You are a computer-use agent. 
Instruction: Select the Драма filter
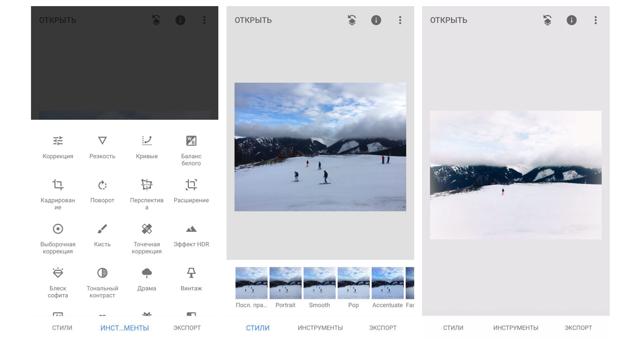pos(147,279)
